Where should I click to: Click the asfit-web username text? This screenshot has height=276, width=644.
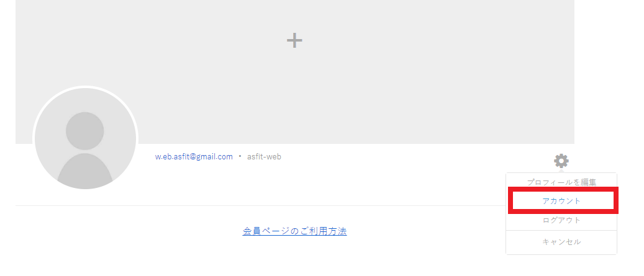point(264,157)
